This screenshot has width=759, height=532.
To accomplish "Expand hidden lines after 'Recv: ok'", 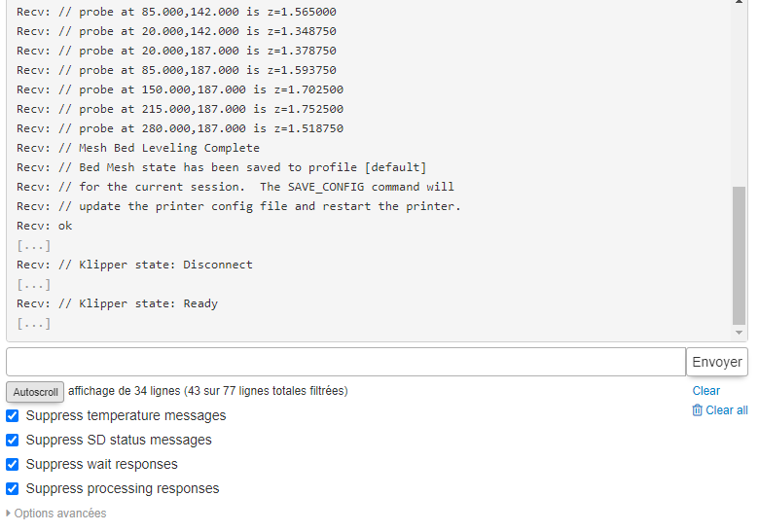I will point(33,246).
